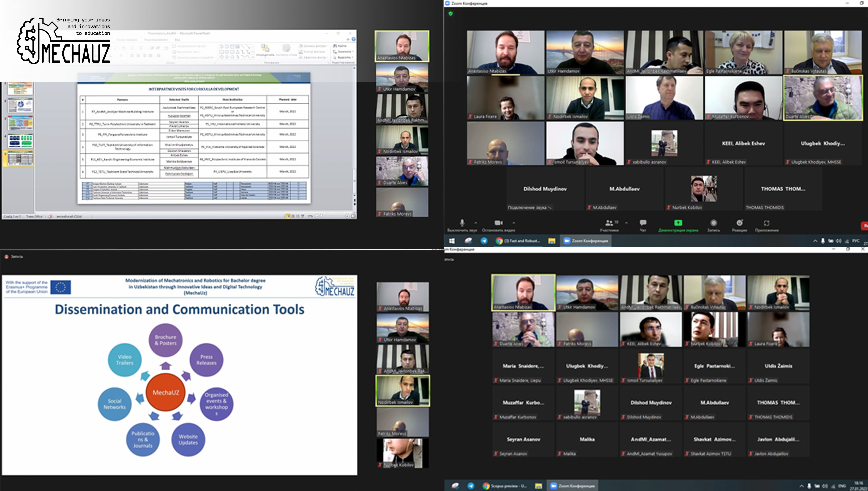Click green Демонстрация экрана share screen button
Viewport: 868px width, 491px height.
tap(678, 223)
